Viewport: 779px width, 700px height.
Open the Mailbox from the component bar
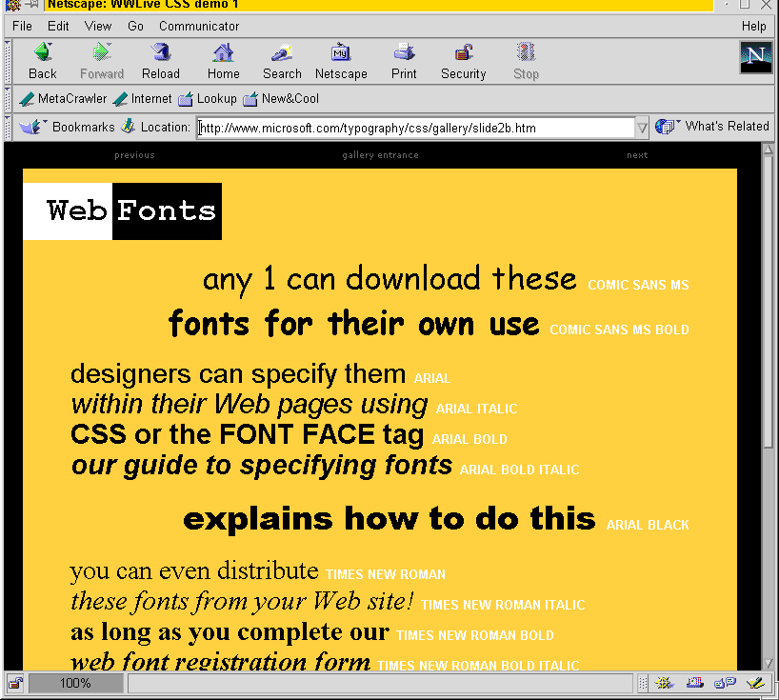(x=694, y=684)
